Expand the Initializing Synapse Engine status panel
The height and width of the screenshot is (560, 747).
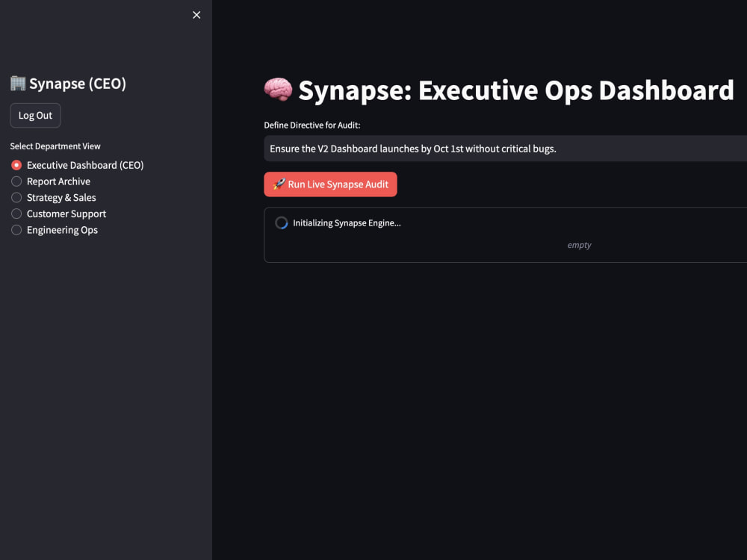(x=505, y=223)
